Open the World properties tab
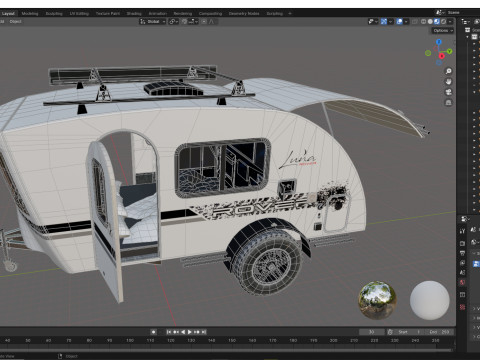 462,282
